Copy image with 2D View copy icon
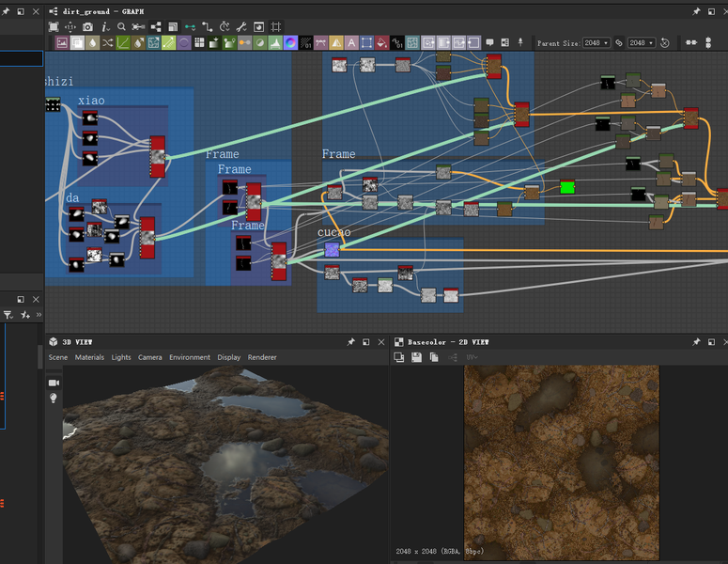The height and width of the screenshot is (564, 728). pos(434,357)
